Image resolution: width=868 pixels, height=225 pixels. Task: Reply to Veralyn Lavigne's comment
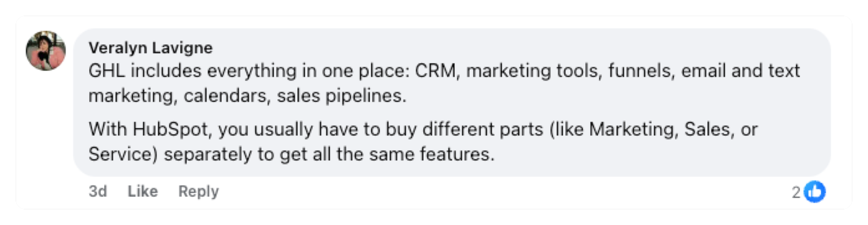pos(198,191)
